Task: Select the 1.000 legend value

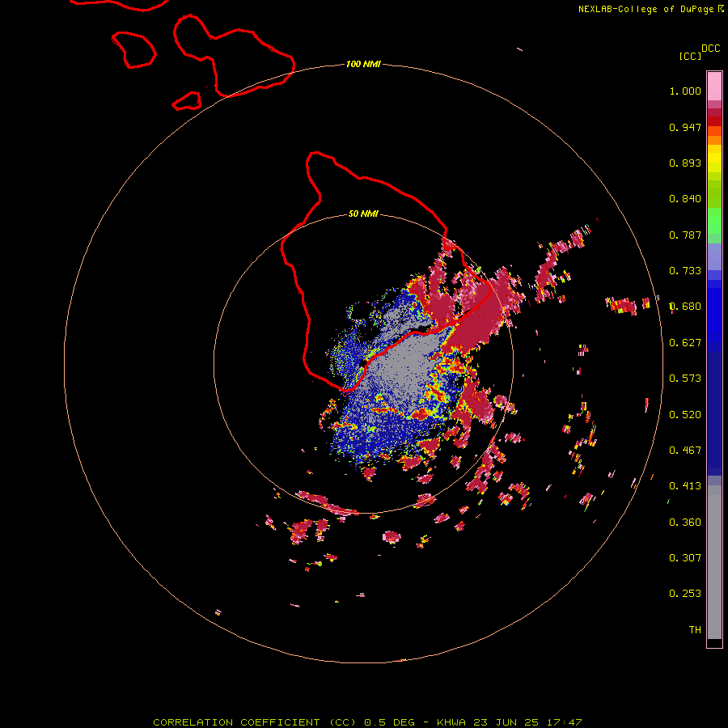Action: 685,91
